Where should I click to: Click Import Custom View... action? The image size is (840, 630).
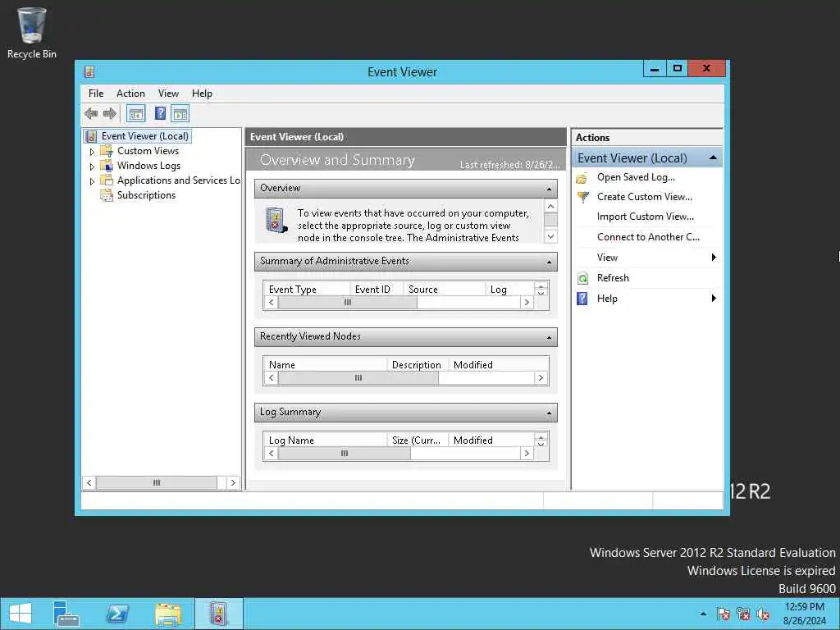(x=646, y=217)
